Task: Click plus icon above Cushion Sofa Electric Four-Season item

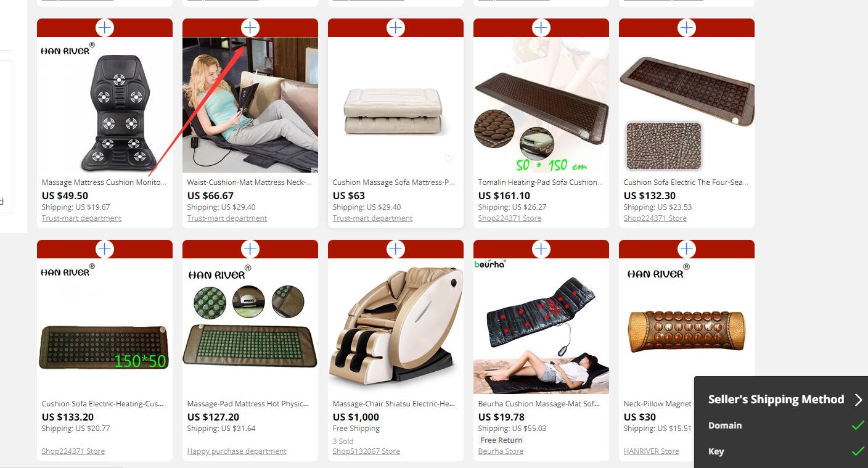Action: (x=687, y=27)
